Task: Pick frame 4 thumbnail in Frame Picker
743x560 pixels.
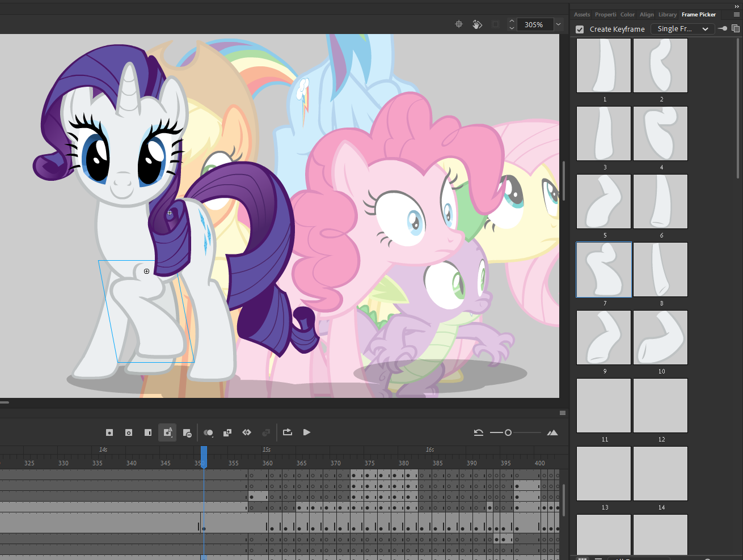Action: pyautogui.click(x=661, y=133)
